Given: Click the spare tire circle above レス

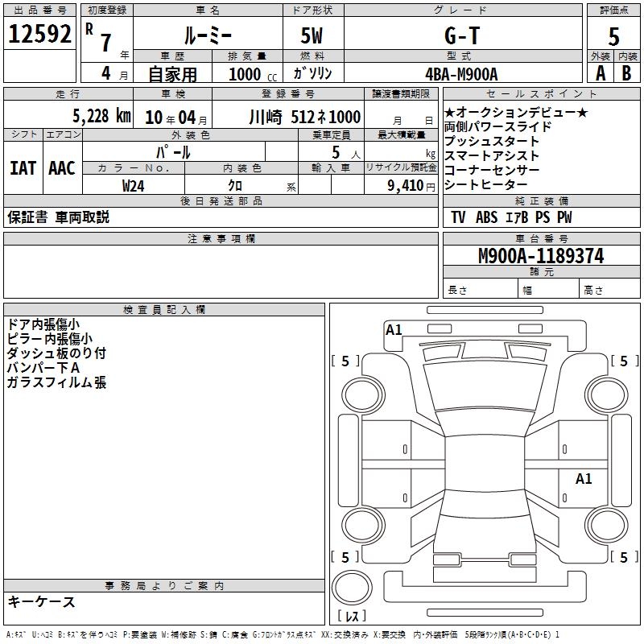Looking at the screenshot, I should 352,588.
